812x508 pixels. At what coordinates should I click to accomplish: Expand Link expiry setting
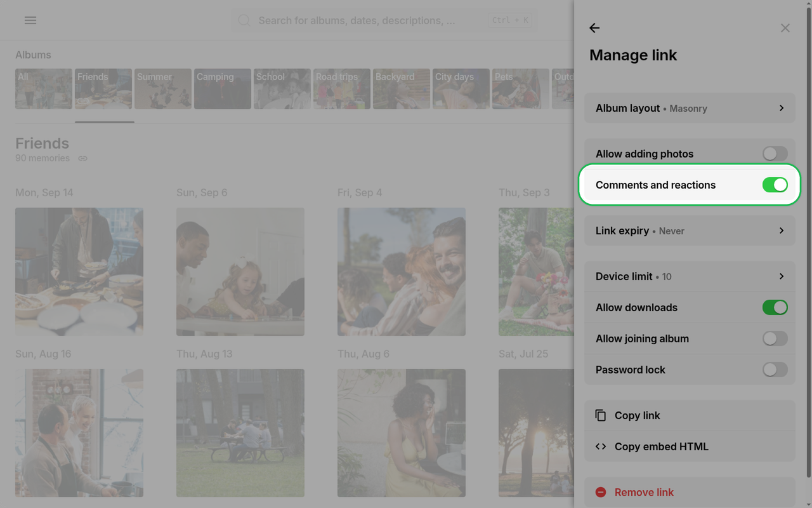[x=690, y=231]
